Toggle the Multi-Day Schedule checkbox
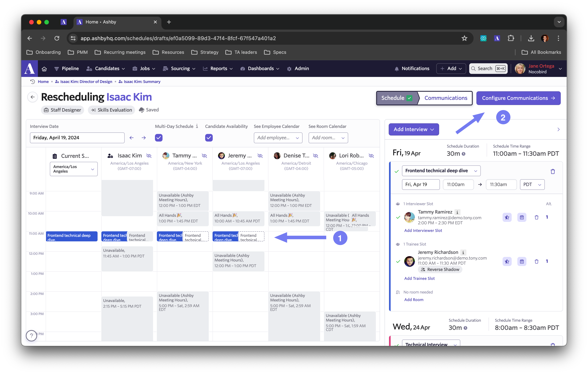 (x=159, y=138)
